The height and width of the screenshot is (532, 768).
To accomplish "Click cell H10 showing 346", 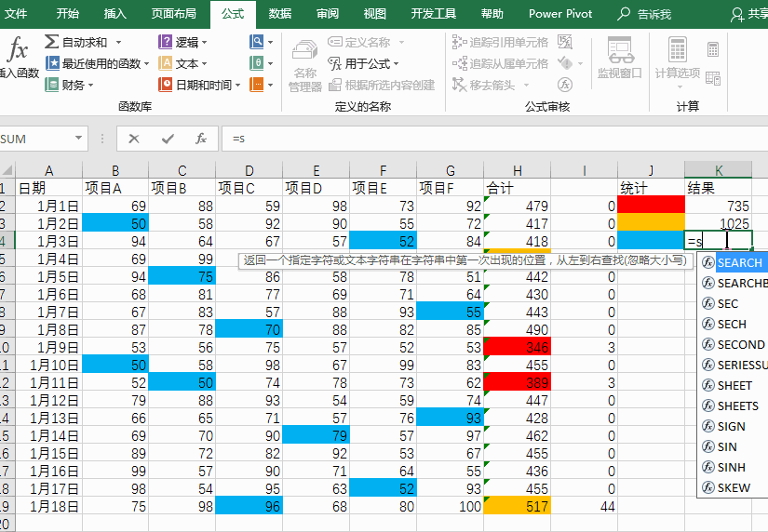I will pyautogui.click(x=518, y=347).
